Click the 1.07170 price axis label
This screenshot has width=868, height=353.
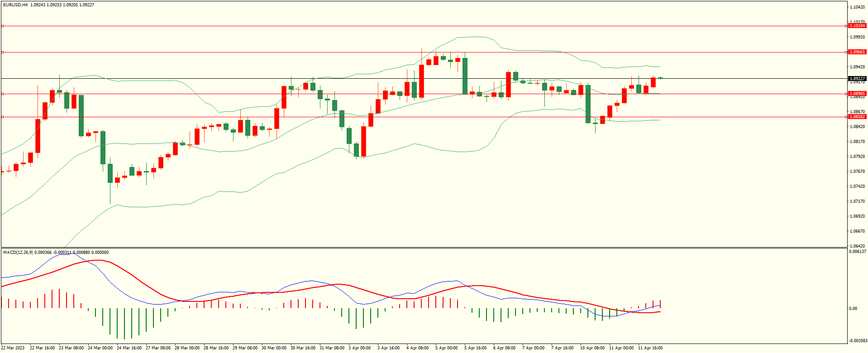click(857, 201)
